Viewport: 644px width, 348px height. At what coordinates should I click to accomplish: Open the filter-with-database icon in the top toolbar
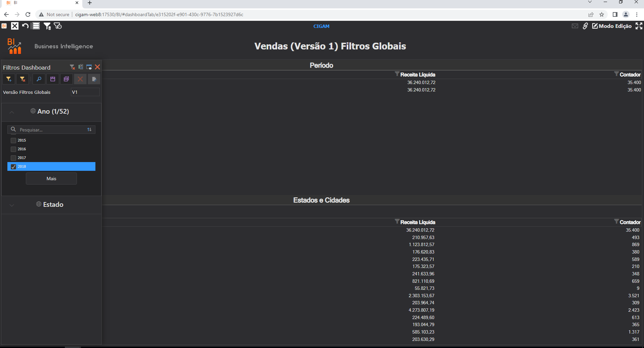47,26
